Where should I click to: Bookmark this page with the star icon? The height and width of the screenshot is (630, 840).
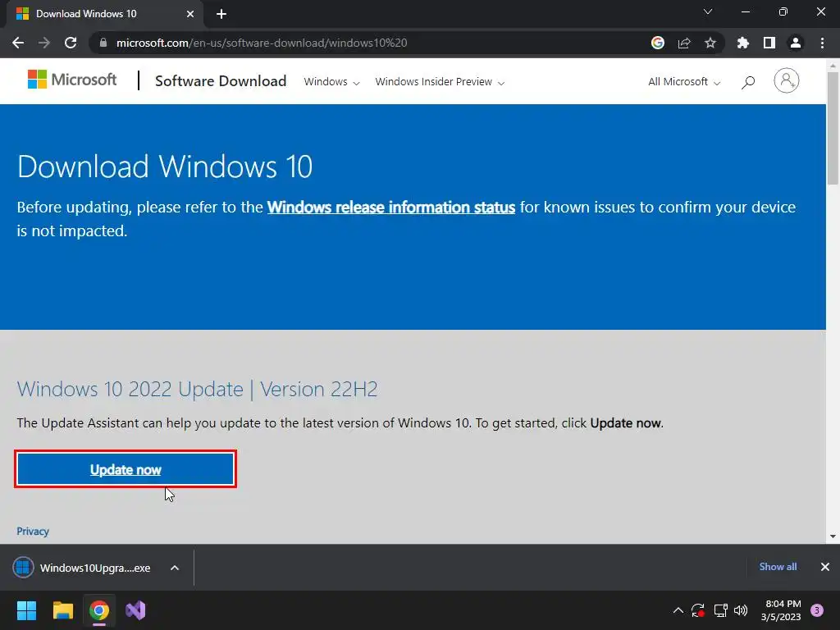coord(710,43)
